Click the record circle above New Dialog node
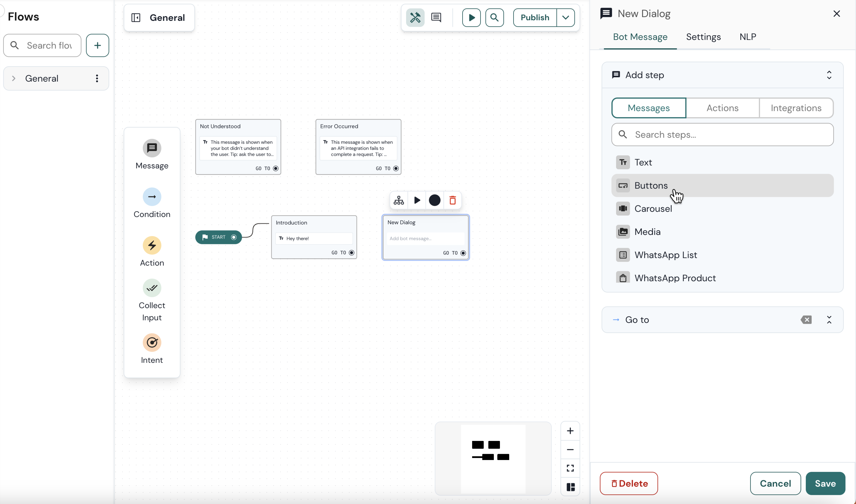This screenshot has width=856, height=504. tap(434, 200)
